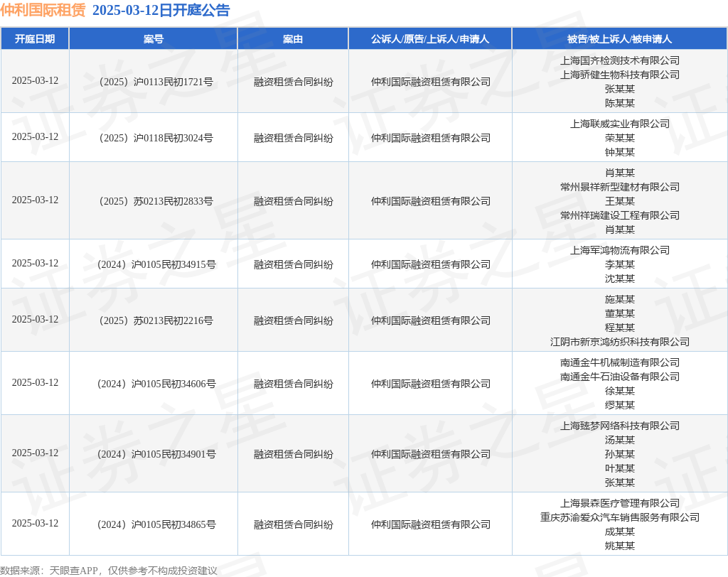
Task: Click 融资租赁合同纠纷 in 沪0118民初3024号 row
Action: click(294, 138)
